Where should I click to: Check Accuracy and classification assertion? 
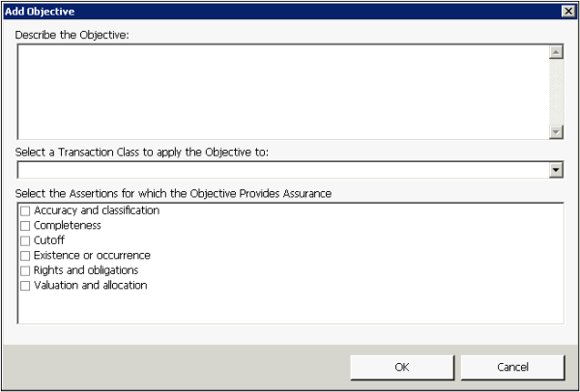26,210
